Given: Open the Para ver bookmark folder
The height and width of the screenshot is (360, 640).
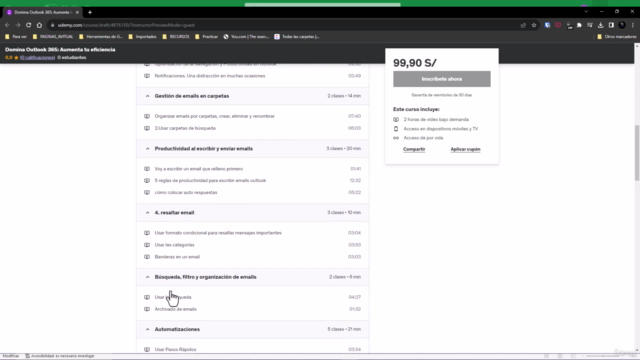Looking at the screenshot, I should 16,37.
